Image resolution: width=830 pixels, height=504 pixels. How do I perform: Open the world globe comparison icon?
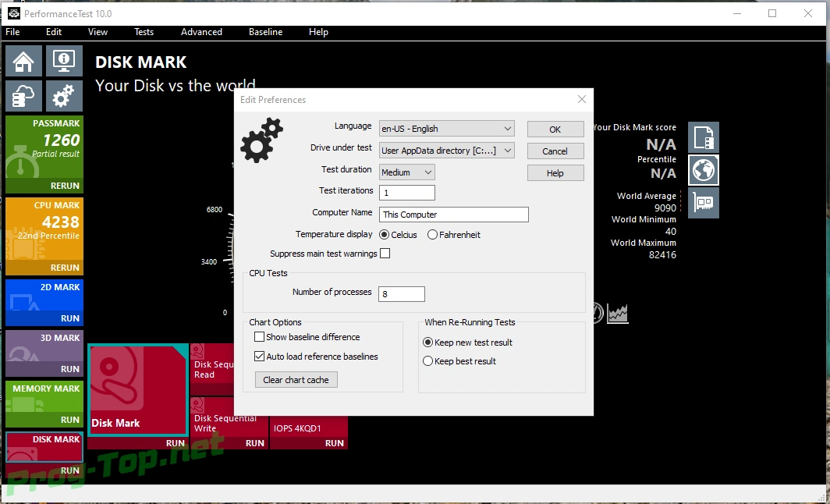click(704, 170)
